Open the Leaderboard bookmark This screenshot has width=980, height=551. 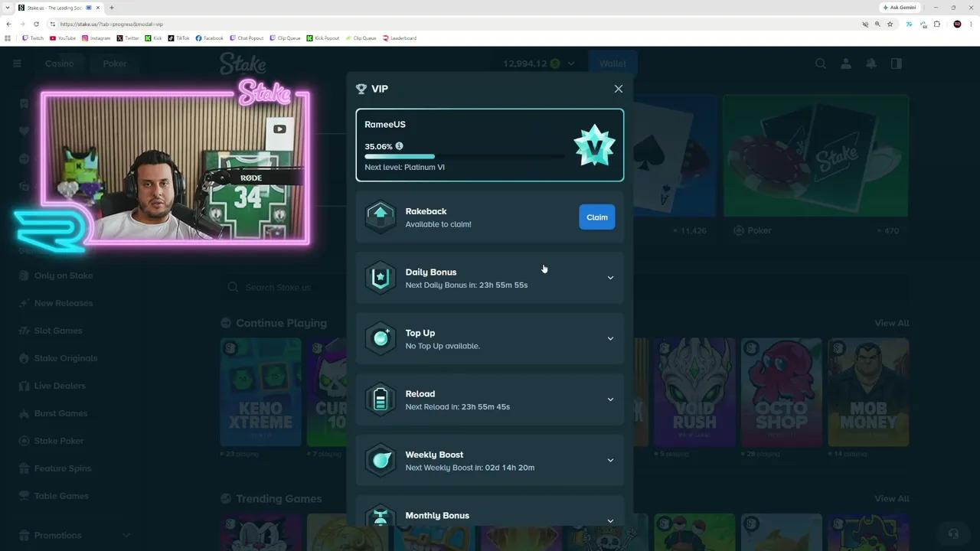coord(400,37)
